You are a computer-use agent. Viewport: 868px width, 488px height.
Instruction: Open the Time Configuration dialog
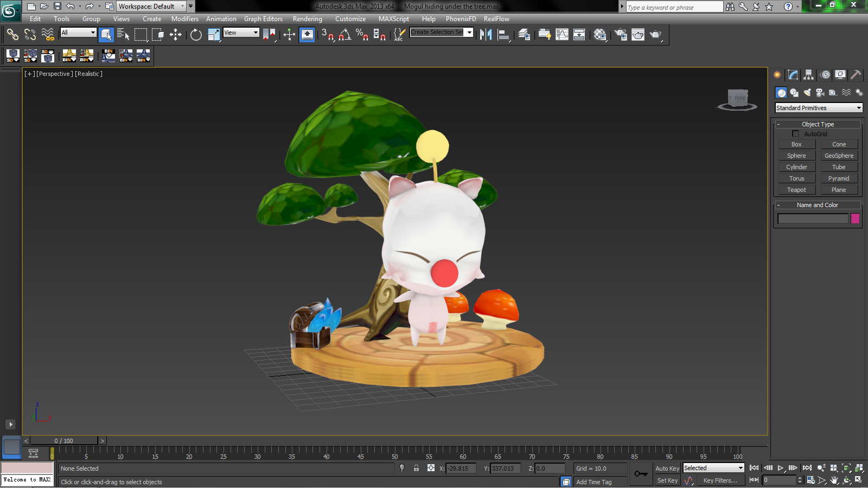(810, 480)
